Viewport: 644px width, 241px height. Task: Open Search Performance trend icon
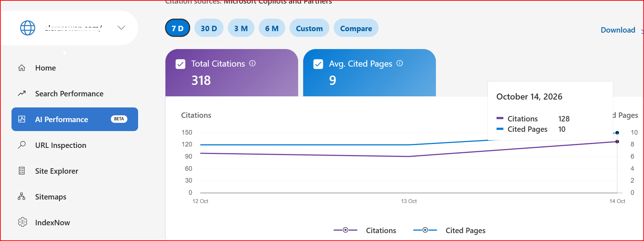coord(22,93)
